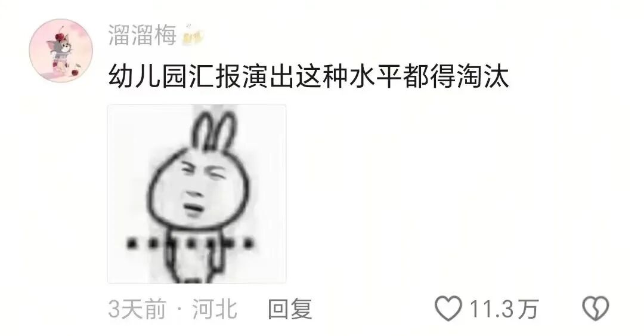Tap the comment text starting with 幼儿园
This screenshot has height=336, width=644.
308,76
